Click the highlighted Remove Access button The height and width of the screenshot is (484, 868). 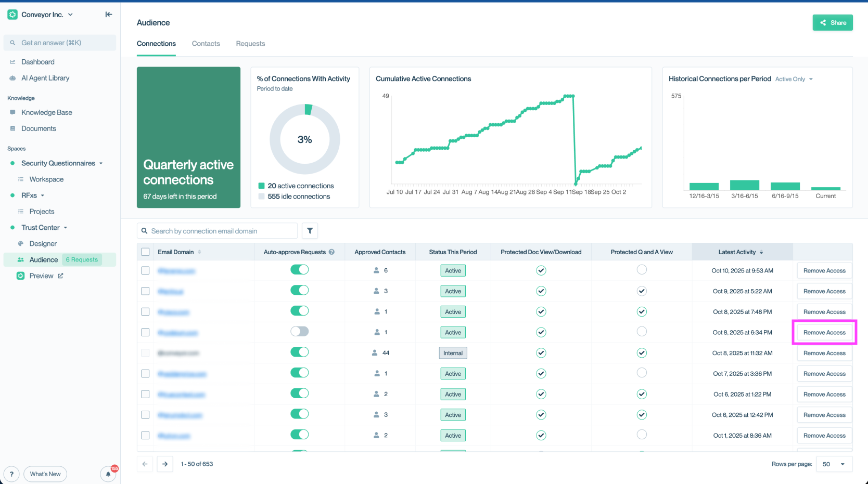(824, 333)
